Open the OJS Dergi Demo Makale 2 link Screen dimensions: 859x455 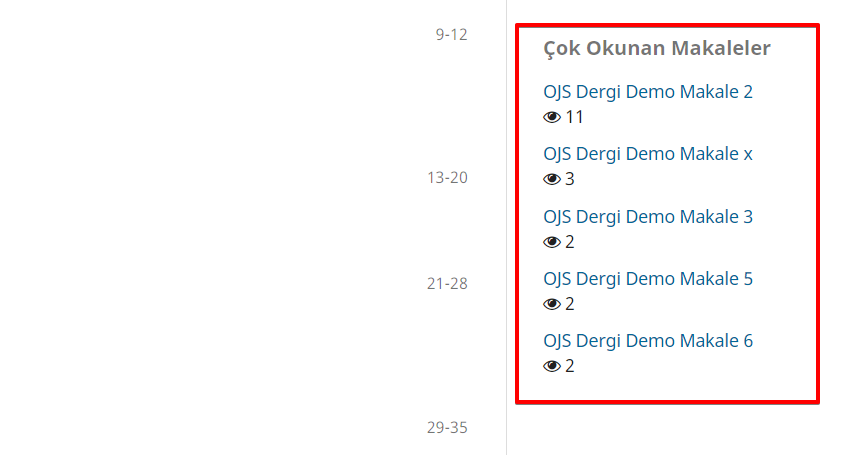click(x=648, y=92)
